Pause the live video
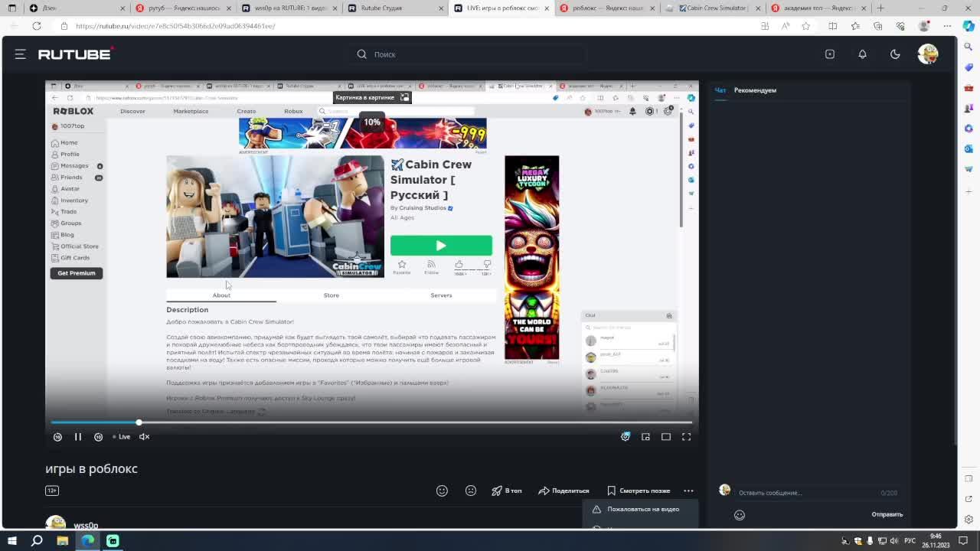The width and height of the screenshot is (980, 551). 77,437
